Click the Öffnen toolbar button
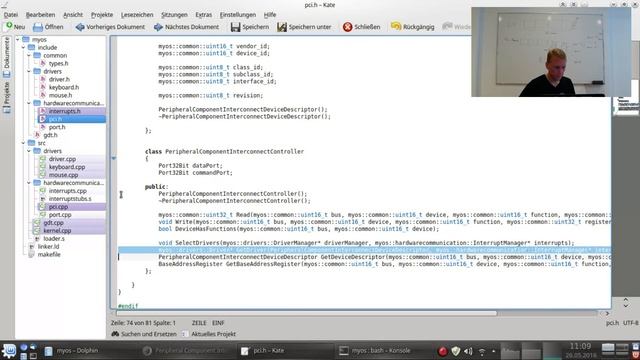 click(48, 27)
